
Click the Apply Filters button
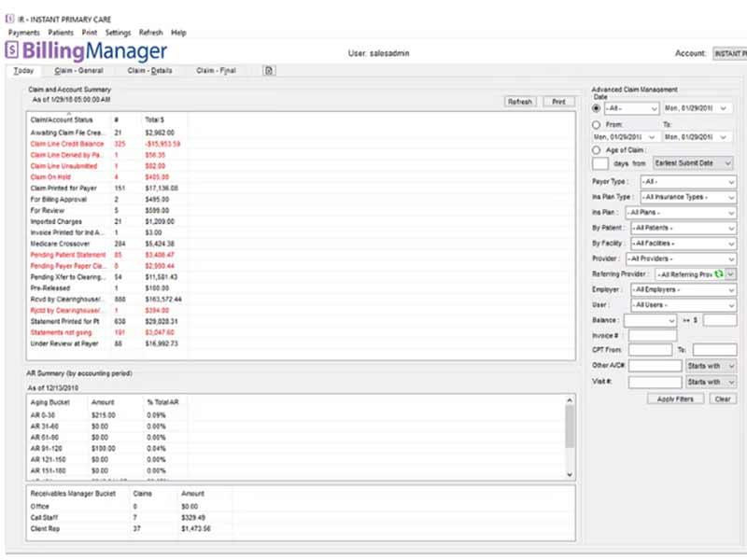675,399
